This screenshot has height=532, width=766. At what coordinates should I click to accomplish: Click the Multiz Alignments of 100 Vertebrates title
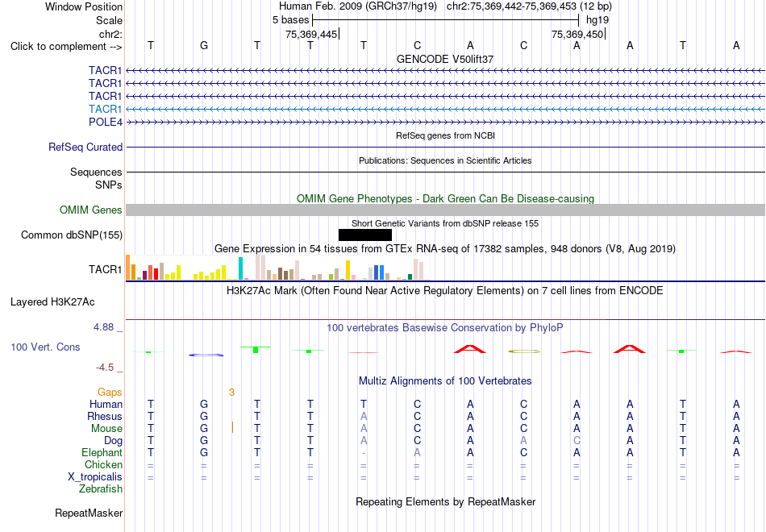pyautogui.click(x=446, y=381)
